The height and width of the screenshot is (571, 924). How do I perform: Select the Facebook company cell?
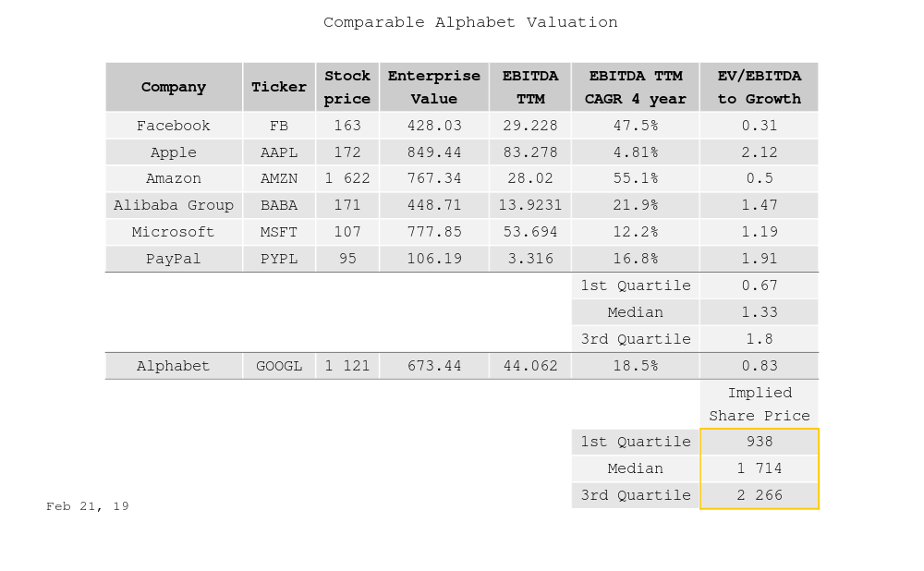tap(174, 126)
